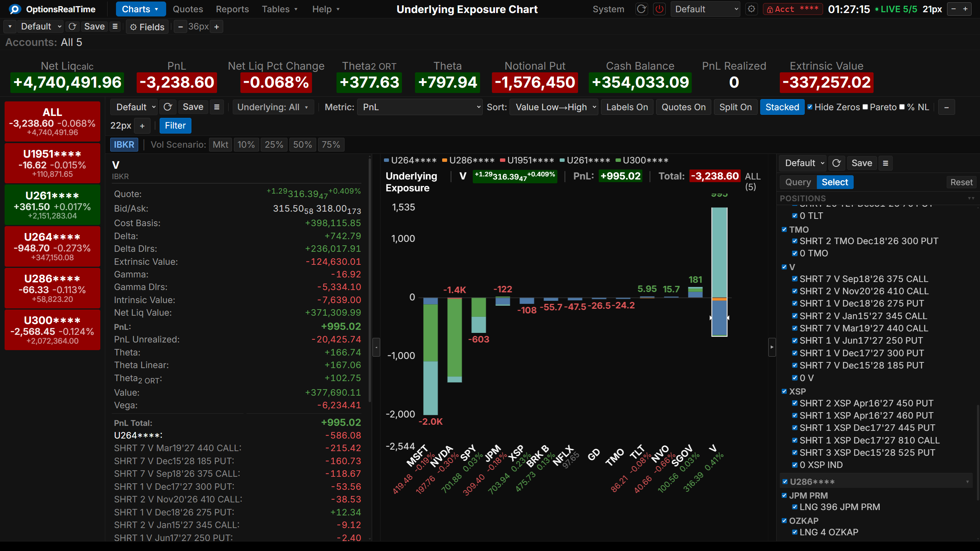Image resolution: width=980 pixels, height=551 pixels.
Task: Click refresh icon in the positions panel
Action: [836, 163]
